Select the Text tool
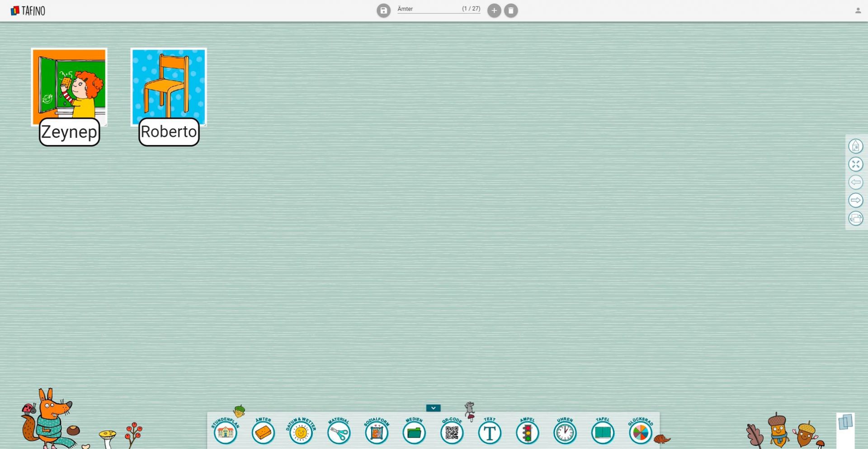The height and width of the screenshot is (449, 868). click(x=490, y=432)
